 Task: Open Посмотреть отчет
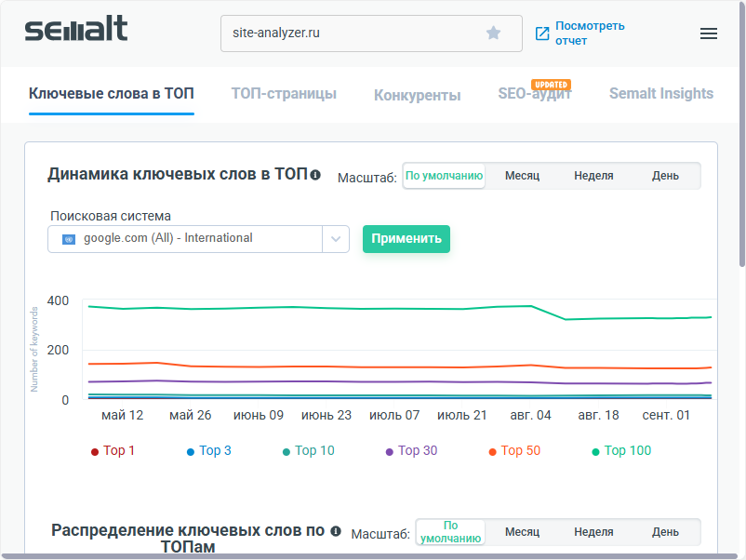coord(590,33)
